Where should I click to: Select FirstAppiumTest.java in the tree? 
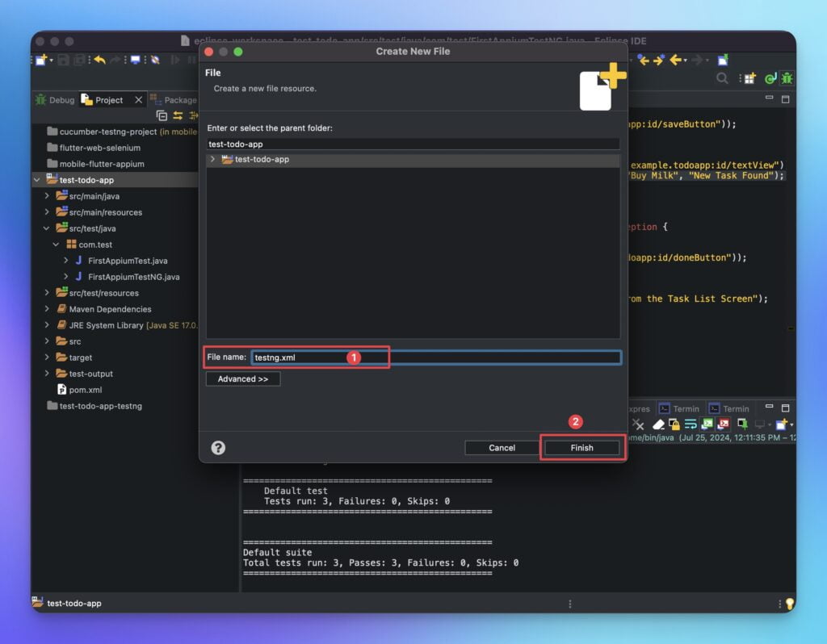point(121,261)
